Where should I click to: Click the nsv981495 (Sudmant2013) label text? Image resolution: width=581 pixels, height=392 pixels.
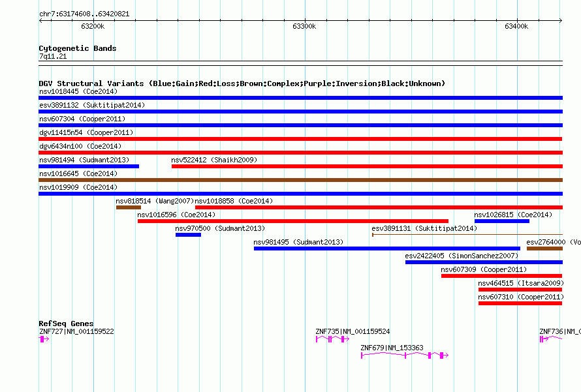click(298, 242)
